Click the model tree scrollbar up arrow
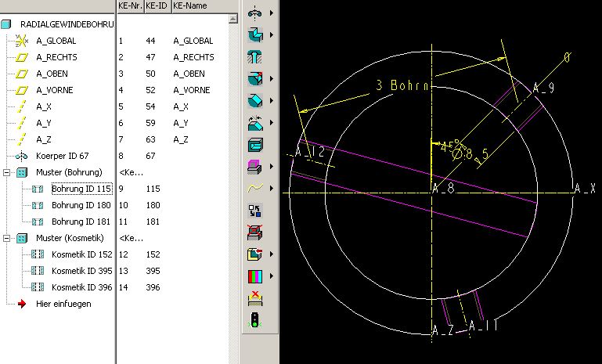This screenshot has width=602, height=364. [x=233, y=18]
